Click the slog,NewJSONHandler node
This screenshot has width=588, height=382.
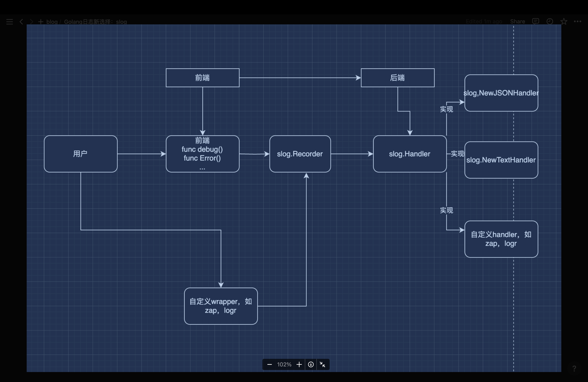(501, 93)
